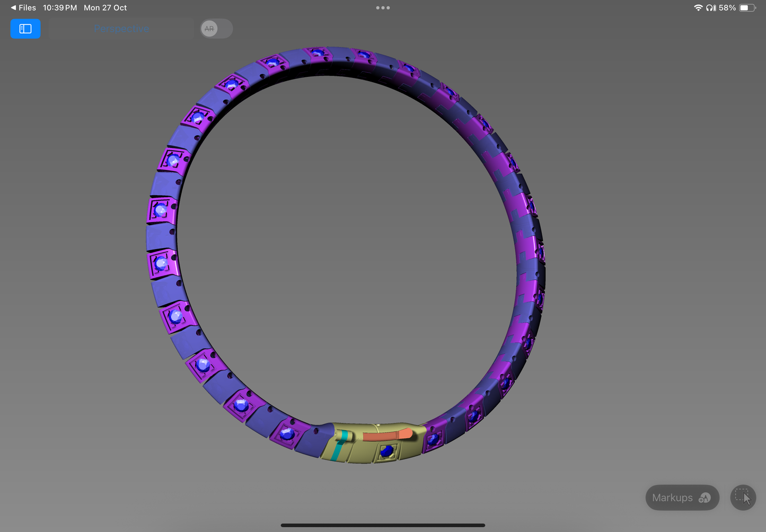The height and width of the screenshot is (532, 766).
Task: Open the Perspective projection selector
Action: tap(121, 29)
